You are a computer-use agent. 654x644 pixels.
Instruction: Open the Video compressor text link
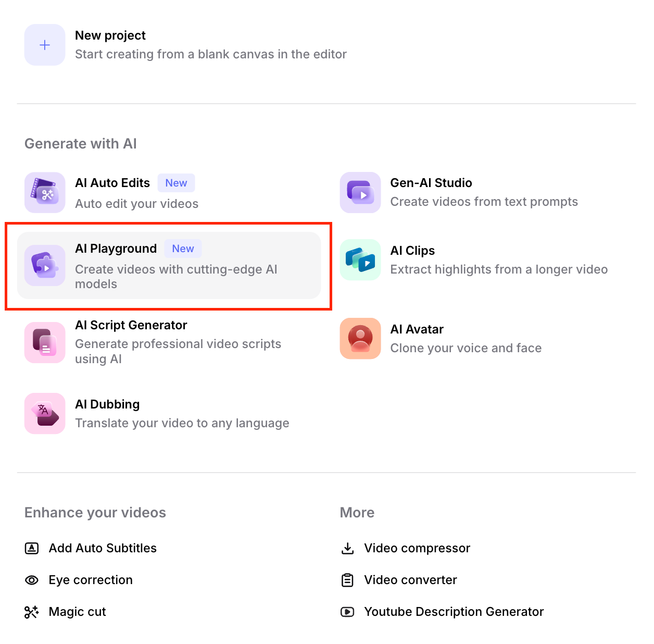coord(417,548)
